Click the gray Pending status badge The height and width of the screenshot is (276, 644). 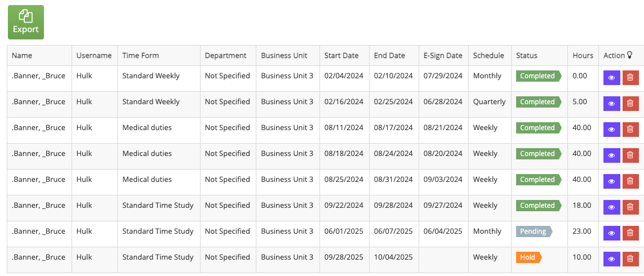534,232
